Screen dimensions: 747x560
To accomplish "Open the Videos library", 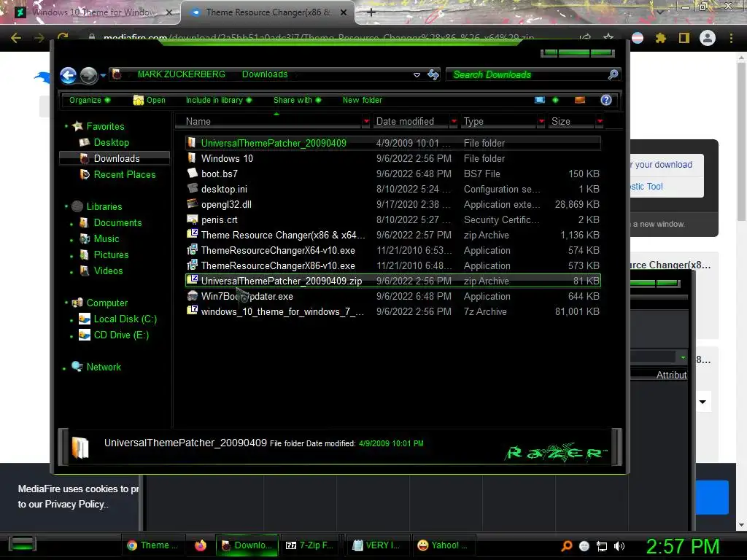I will point(108,271).
